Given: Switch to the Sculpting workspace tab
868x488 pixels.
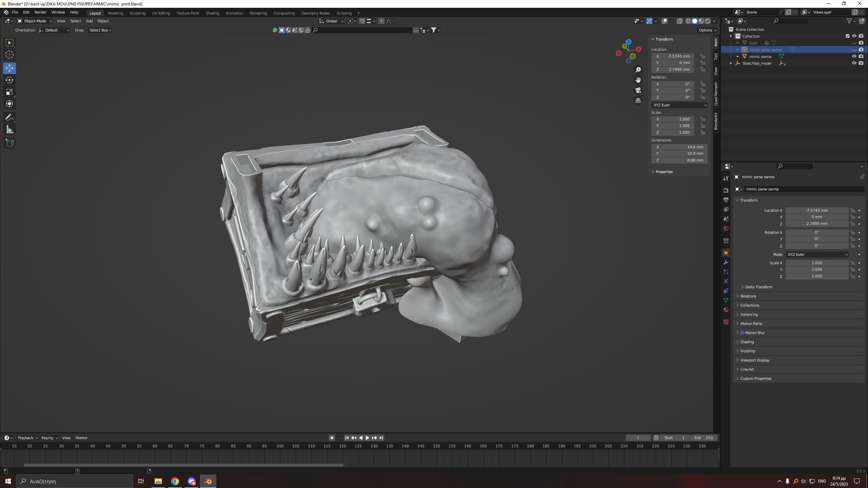Looking at the screenshot, I should coord(137,13).
